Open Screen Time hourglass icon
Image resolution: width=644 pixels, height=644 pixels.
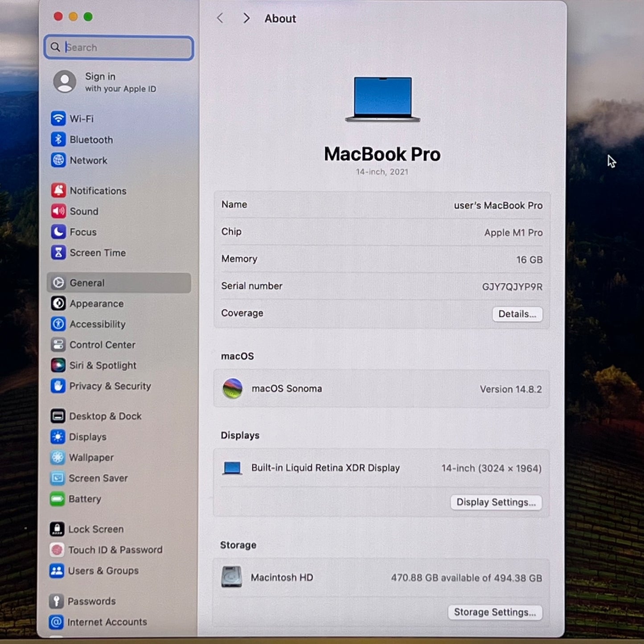click(58, 253)
